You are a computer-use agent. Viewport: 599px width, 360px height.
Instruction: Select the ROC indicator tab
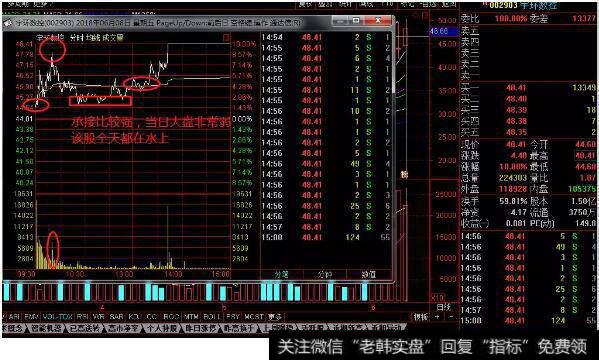[x=171, y=317]
